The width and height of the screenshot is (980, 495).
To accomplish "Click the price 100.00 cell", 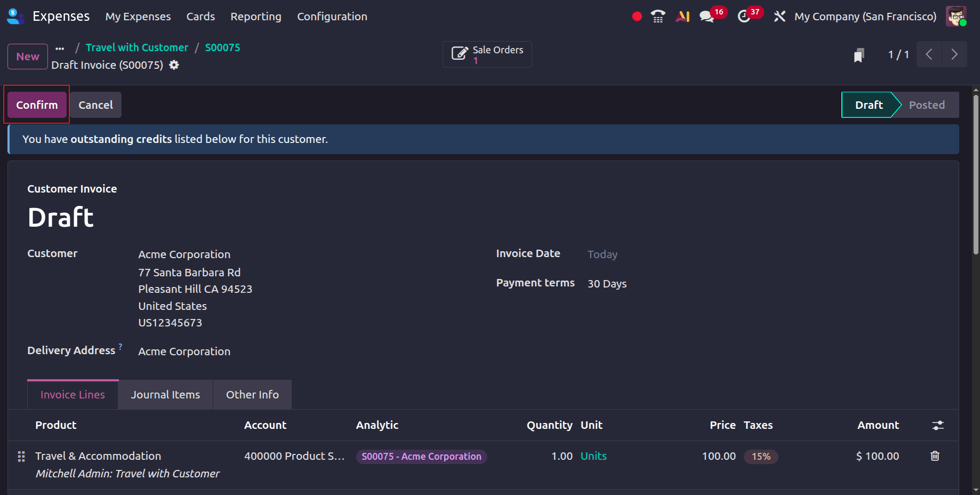I will point(719,456).
